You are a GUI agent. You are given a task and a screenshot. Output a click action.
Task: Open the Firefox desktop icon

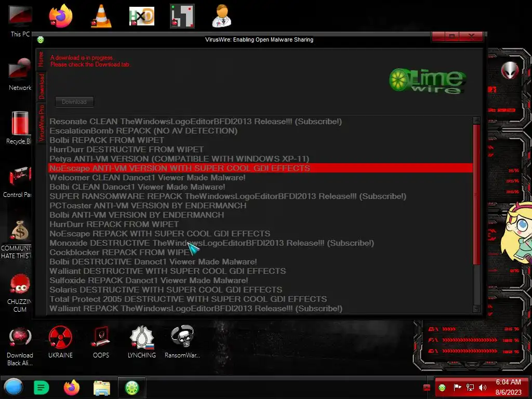click(60, 16)
